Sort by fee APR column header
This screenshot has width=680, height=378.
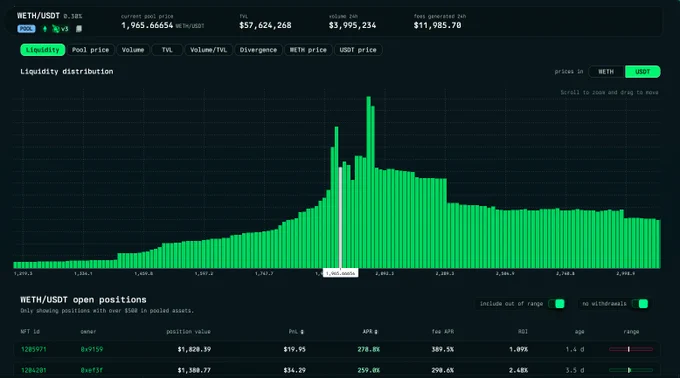point(443,332)
